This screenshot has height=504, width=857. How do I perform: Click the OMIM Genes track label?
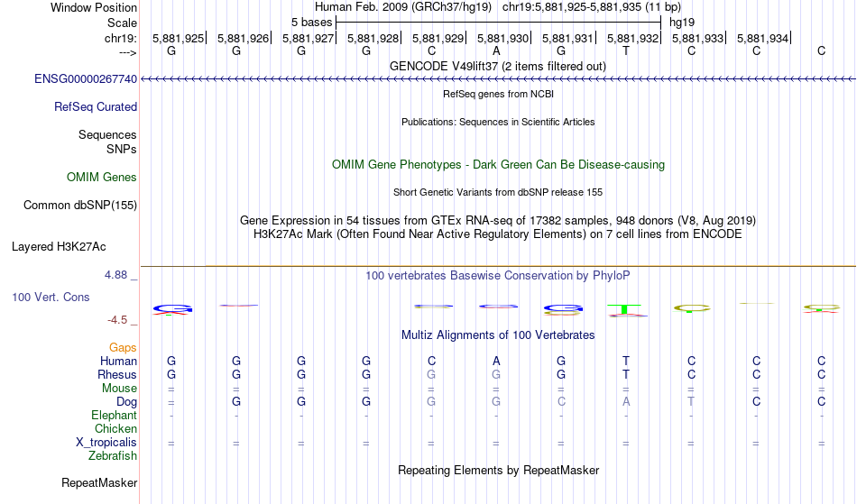[x=102, y=178]
